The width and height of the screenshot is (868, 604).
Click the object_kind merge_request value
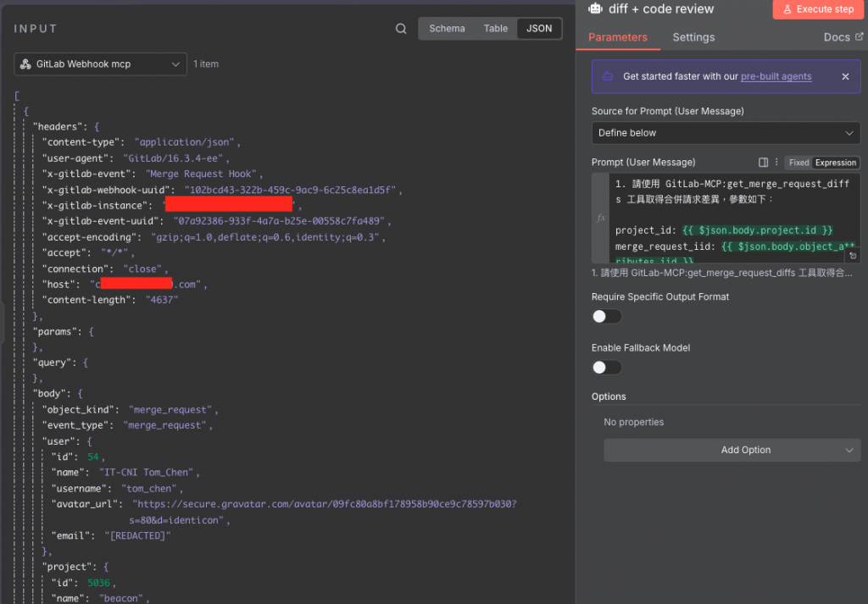click(x=170, y=410)
